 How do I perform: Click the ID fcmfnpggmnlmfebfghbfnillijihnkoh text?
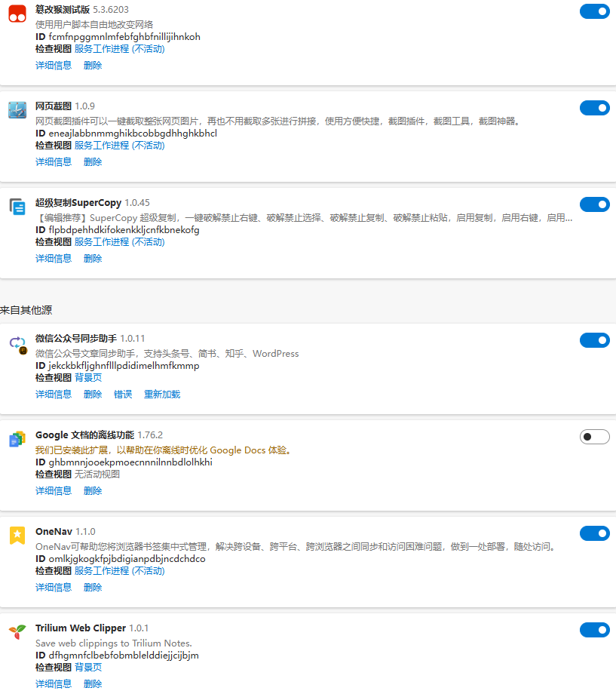(118, 37)
